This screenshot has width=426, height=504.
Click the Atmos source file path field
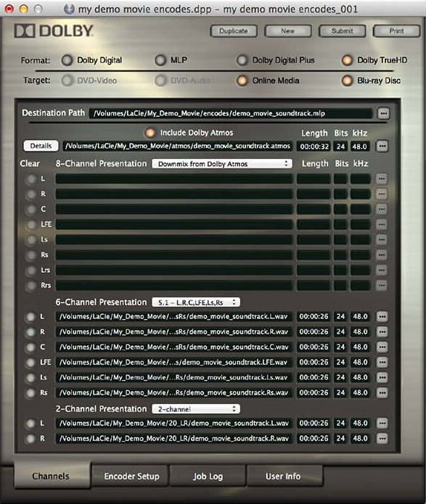point(178,146)
